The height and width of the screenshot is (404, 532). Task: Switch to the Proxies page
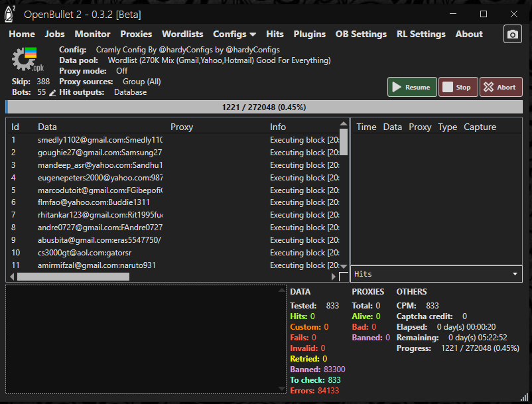[136, 34]
